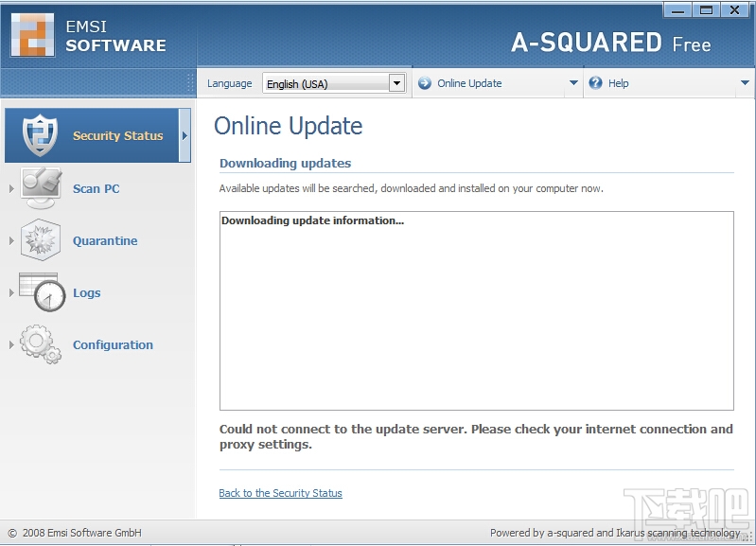Click the update log output box

point(476,310)
